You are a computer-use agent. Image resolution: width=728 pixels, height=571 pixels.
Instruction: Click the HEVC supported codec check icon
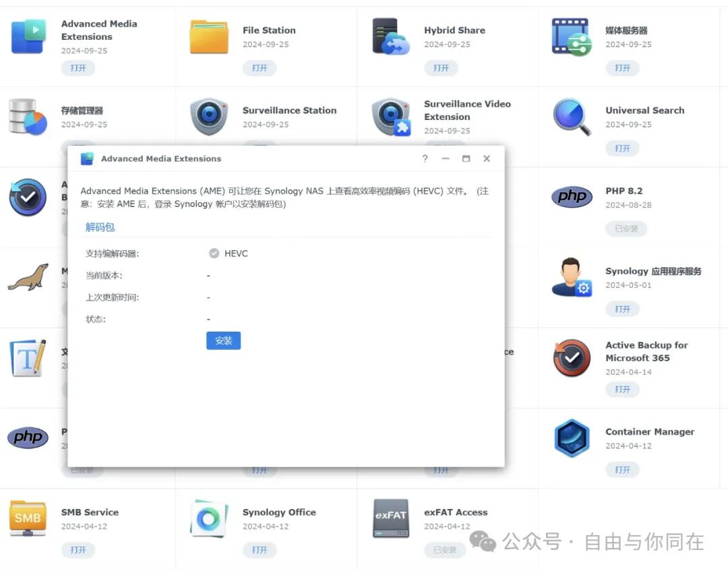(x=214, y=253)
